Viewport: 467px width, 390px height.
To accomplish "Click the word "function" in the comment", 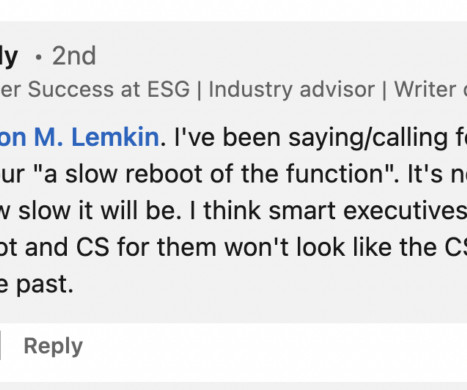I will click(335, 174).
